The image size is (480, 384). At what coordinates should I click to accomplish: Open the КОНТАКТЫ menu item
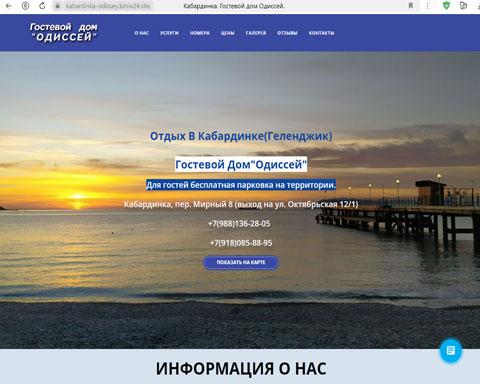[321, 33]
